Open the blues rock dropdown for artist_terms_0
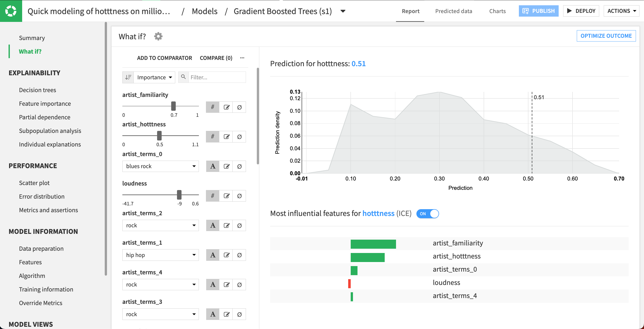The height and width of the screenshot is (329, 644). tap(160, 166)
